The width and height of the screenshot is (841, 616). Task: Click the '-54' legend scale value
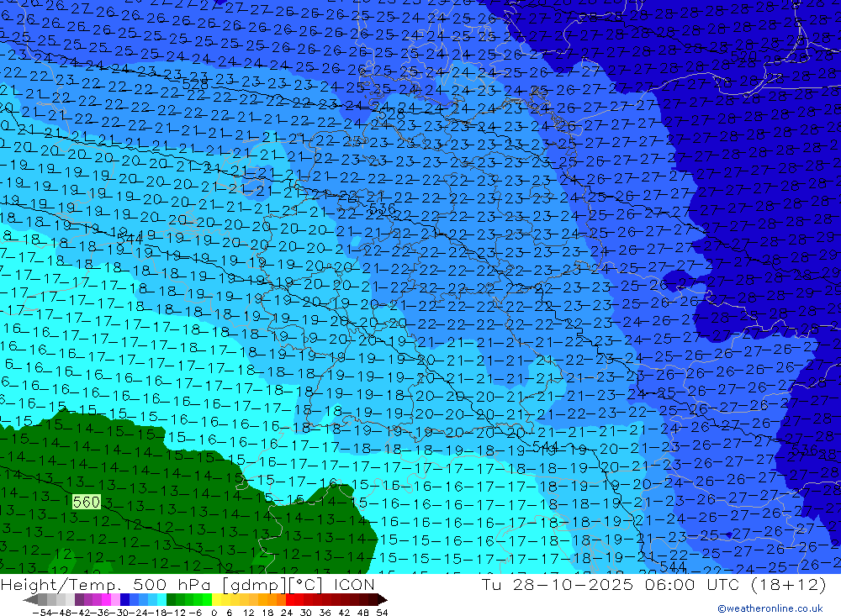pos(42,613)
